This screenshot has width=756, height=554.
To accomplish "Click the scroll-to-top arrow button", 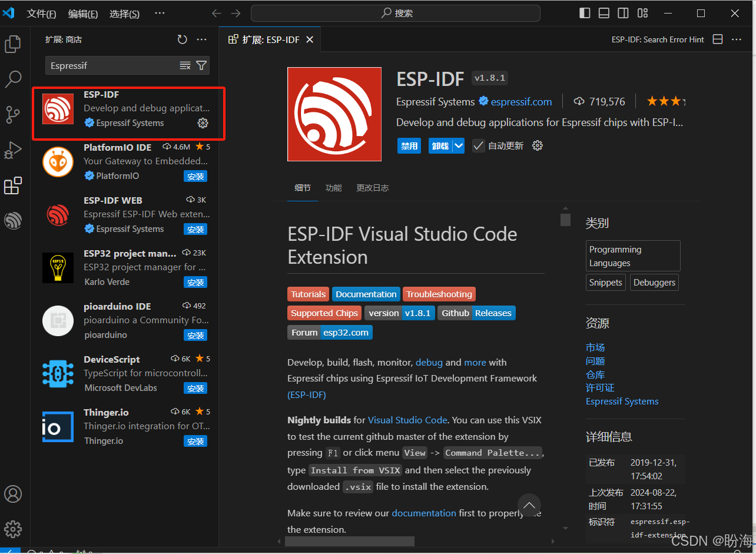I will pos(529,505).
